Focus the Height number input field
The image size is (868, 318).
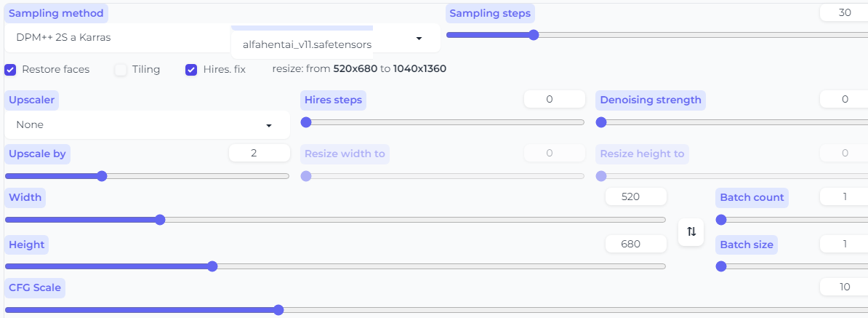[x=636, y=244]
